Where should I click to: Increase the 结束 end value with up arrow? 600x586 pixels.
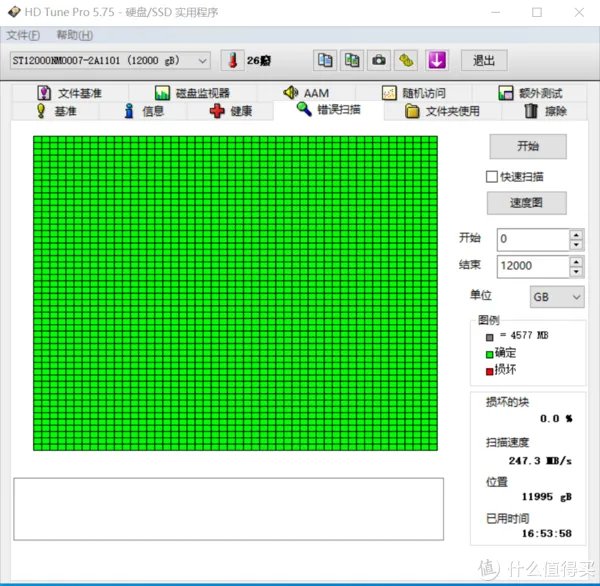pyautogui.click(x=576, y=261)
